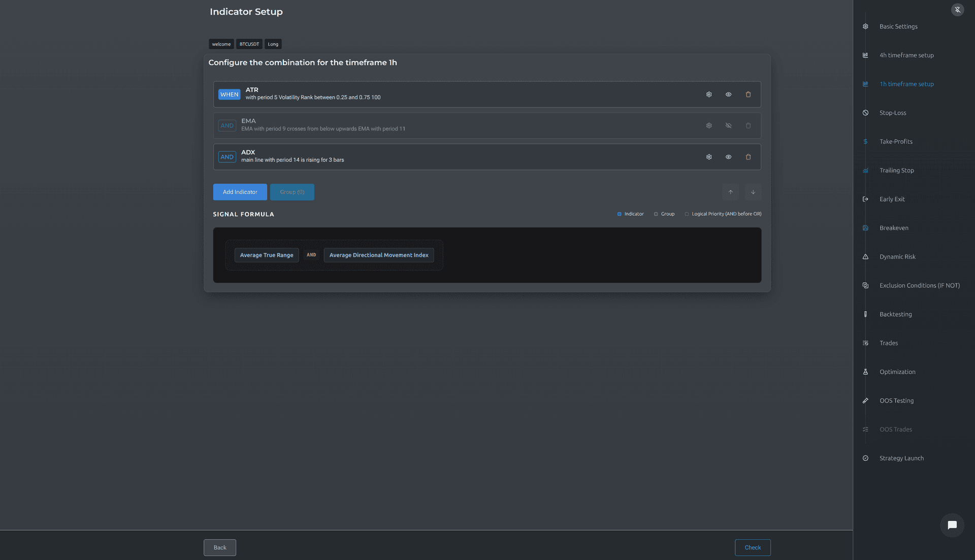Go to Trailing Stop section
The width and height of the screenshot is (975, 560).
(897, 170)
